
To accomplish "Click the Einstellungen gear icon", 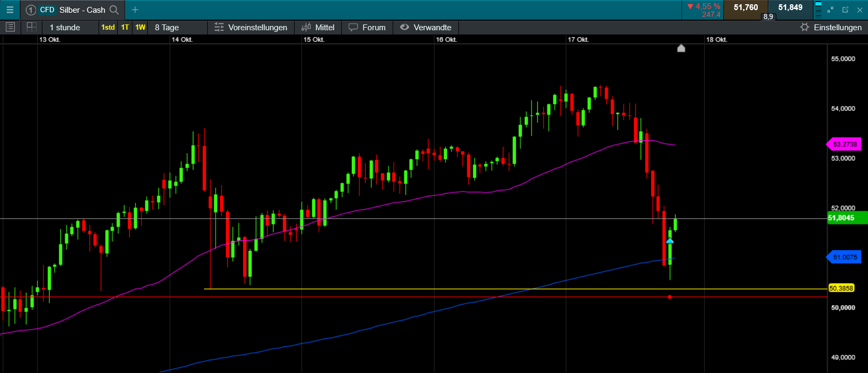I will (804, 27).
